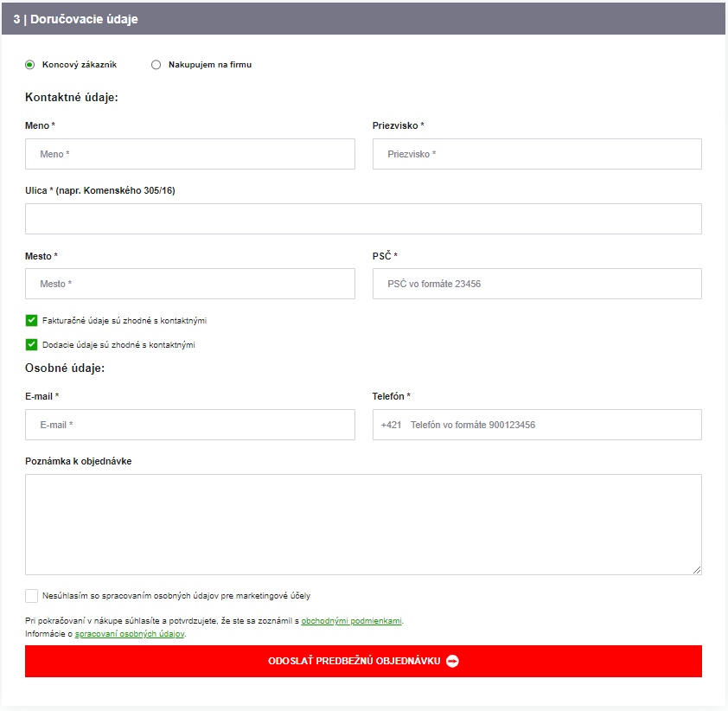Screen dimensions: 728x711
Task: Click the arrow icon on submit button
Action: 452,661
